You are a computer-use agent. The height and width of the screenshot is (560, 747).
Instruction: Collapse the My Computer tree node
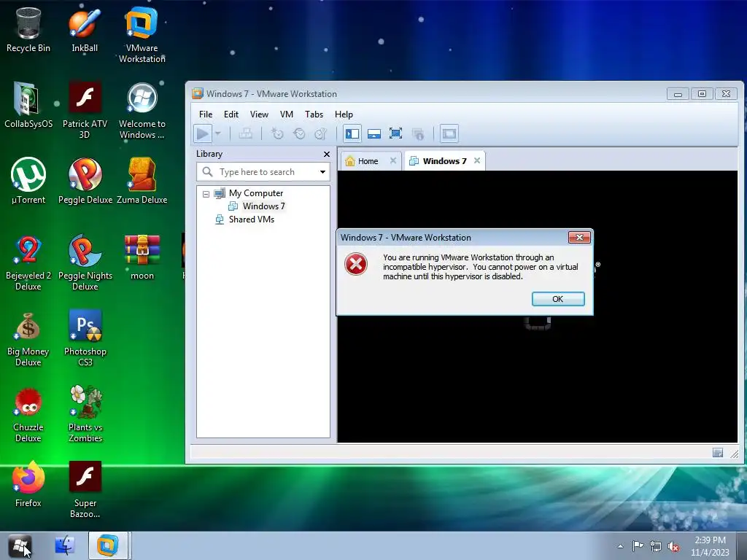[206, 194]
